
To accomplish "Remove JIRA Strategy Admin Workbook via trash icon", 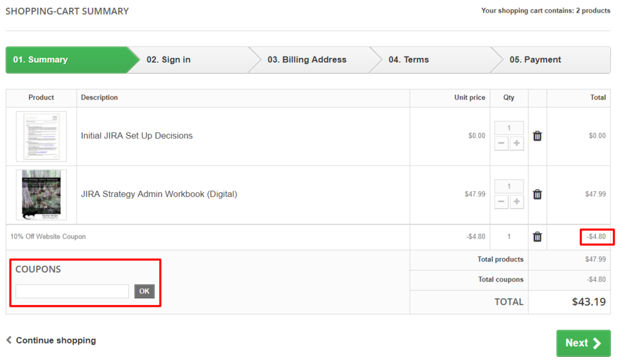I will click(x=537, y=195).
